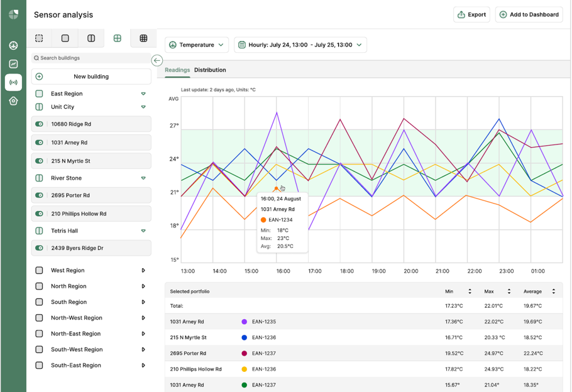Disable the 2695 Porter Rd toggle
Image resolution: width=572 pixels, height=392 pixels.
click(40, 195)
